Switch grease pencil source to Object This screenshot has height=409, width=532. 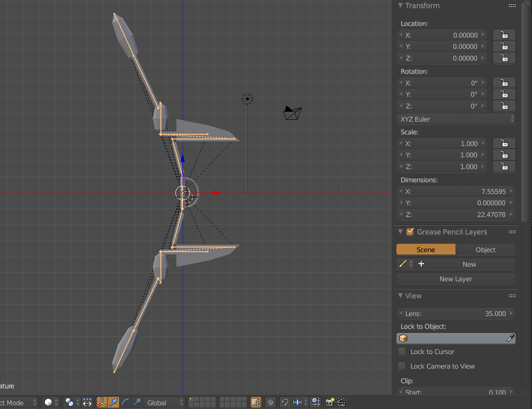[x=486, y=249]
